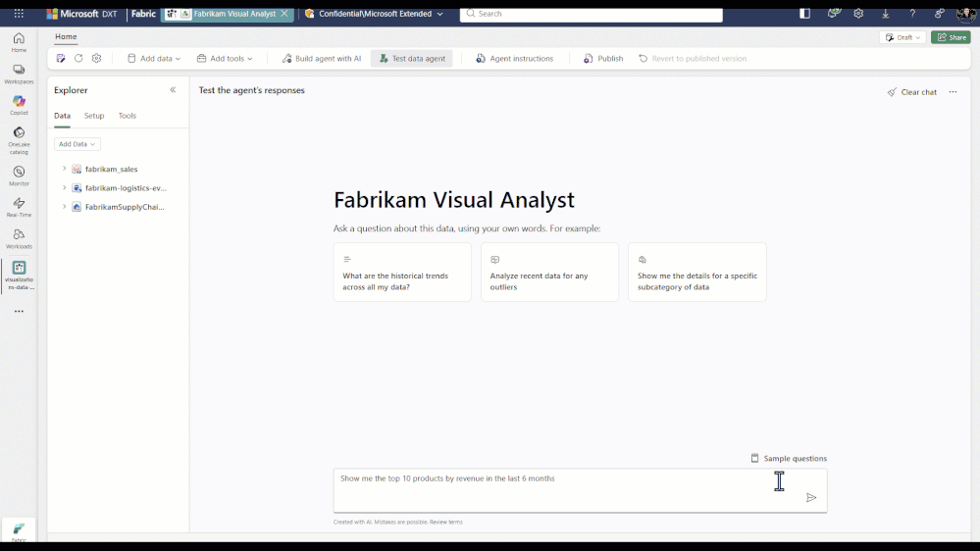
Task: Close the Fabrikam Visual Analyst tab
Action: (x=284, y=13)
